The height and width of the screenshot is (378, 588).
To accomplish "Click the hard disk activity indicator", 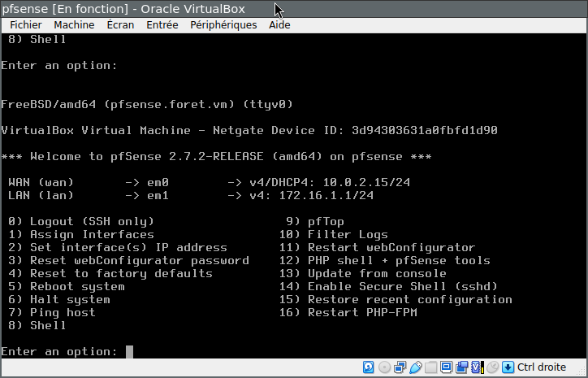I will point(368,367).
